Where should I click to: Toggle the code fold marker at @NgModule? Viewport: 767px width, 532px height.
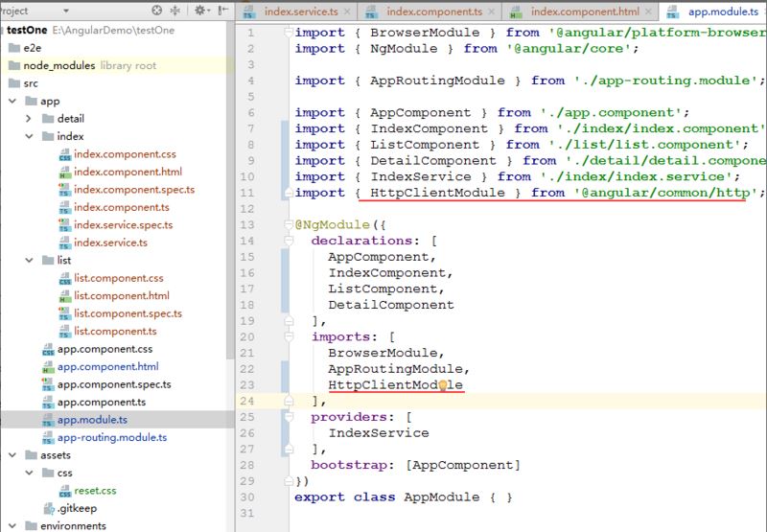tap(289, 225)
